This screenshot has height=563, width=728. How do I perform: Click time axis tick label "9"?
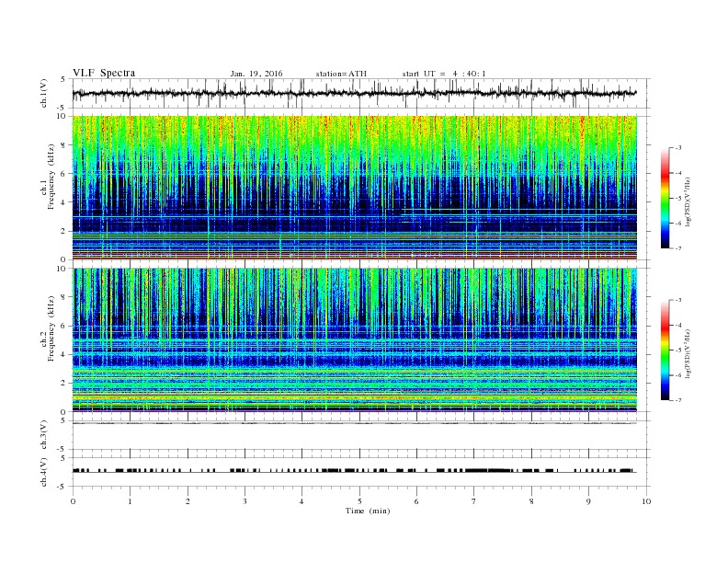pos(588,501)
